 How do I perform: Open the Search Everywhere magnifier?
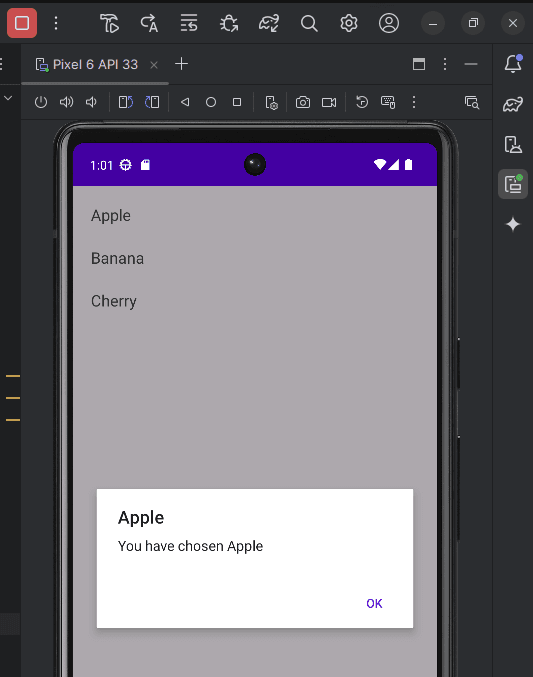coord(309,23)
